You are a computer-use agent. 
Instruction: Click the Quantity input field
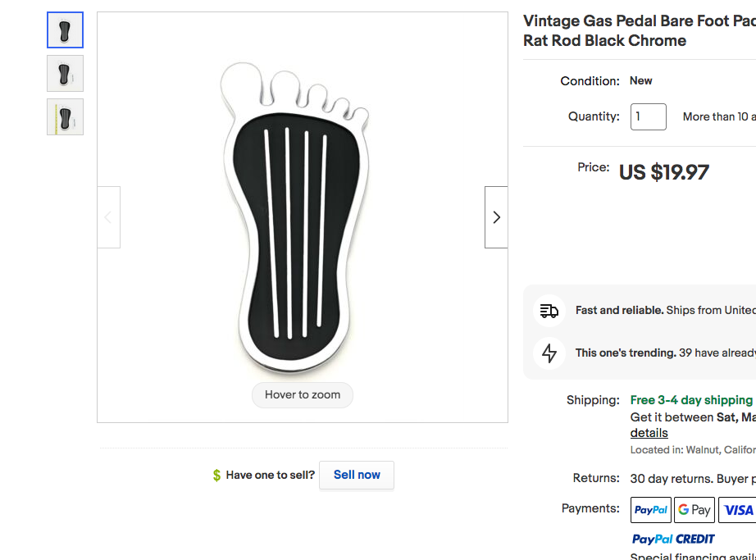(x=649, y=116)
